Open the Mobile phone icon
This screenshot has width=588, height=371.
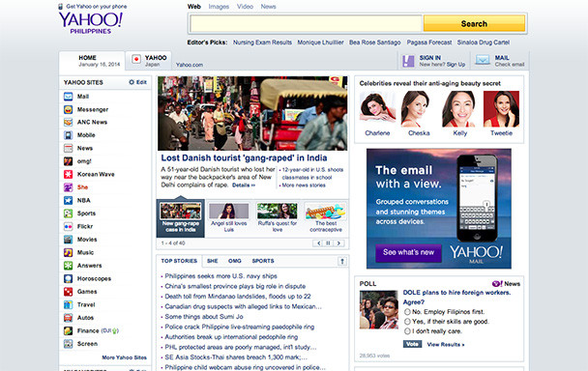point(68,135)
